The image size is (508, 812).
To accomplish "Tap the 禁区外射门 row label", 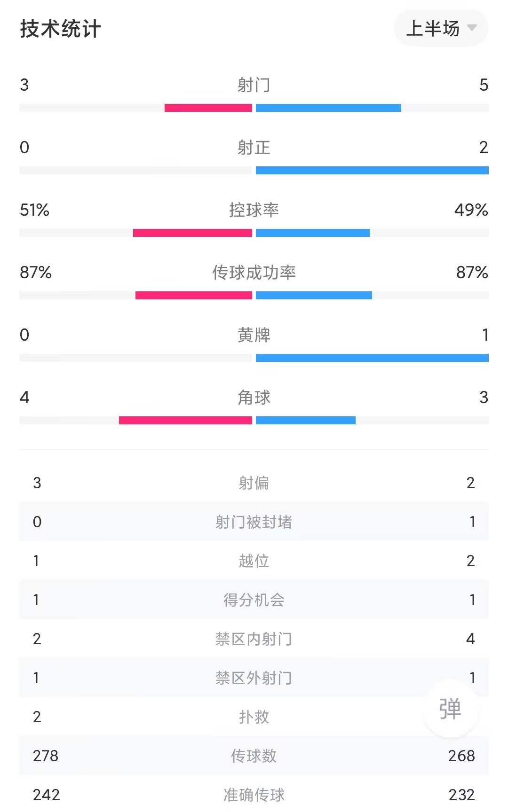I will (x=254, y=678).
